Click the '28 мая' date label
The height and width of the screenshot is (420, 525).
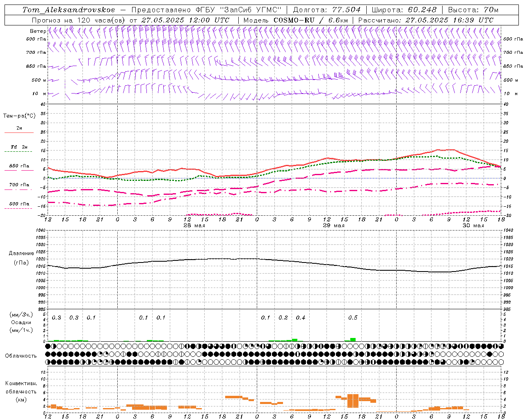click(194, 226)
